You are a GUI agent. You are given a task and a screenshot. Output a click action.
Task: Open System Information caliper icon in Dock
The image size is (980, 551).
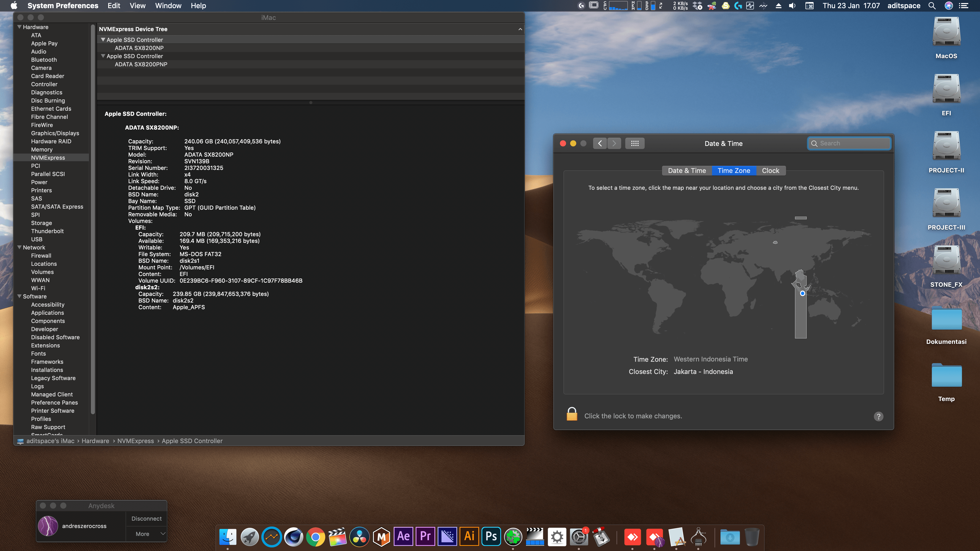(x=698, y=537)
